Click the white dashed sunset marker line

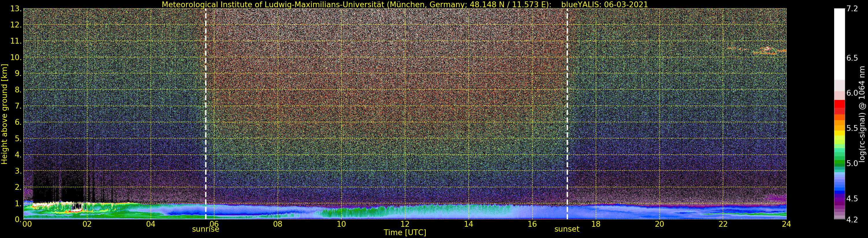[x=567, y=114]
